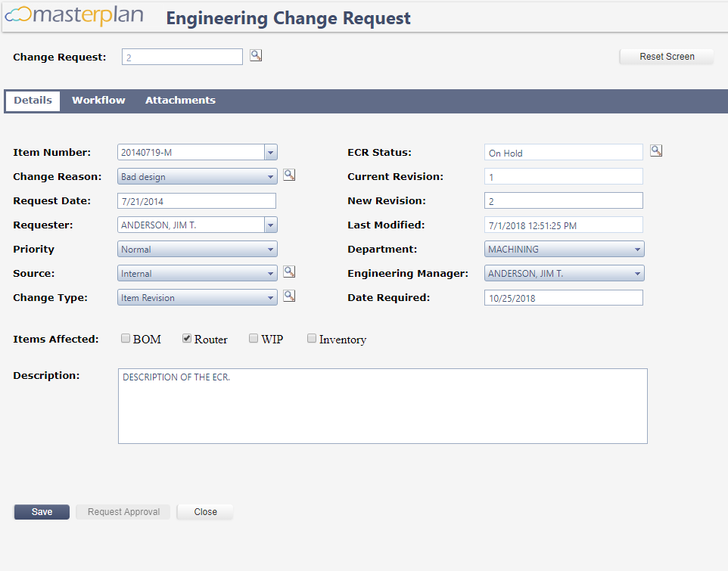Click the Last Modified field
Viewport: 728px width, 571px height.
pos(564,225)
